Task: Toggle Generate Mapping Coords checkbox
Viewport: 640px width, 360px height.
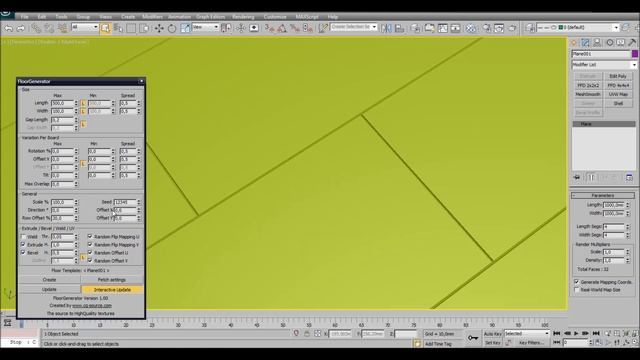Action: pyautogui.click(x=577, y=282)
